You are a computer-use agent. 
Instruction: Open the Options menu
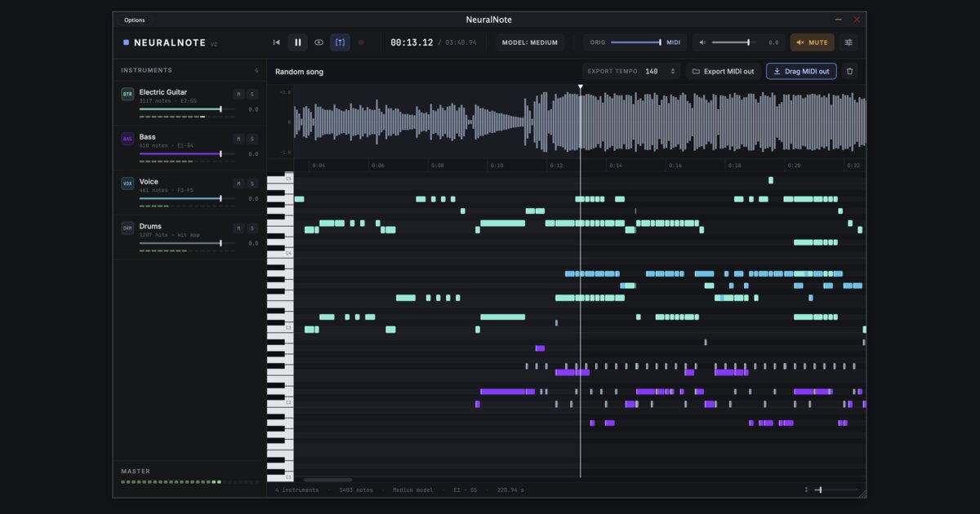pyautogui.click(x=135, y=20)
